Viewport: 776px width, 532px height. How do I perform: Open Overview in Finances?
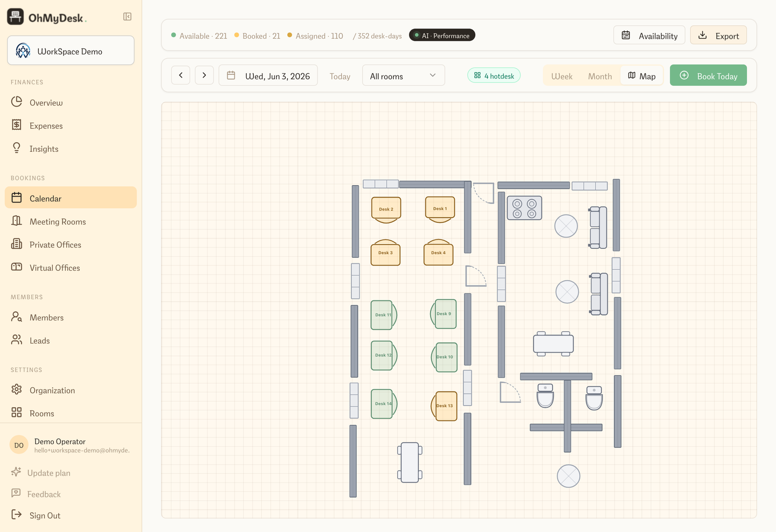coord(71,102)
